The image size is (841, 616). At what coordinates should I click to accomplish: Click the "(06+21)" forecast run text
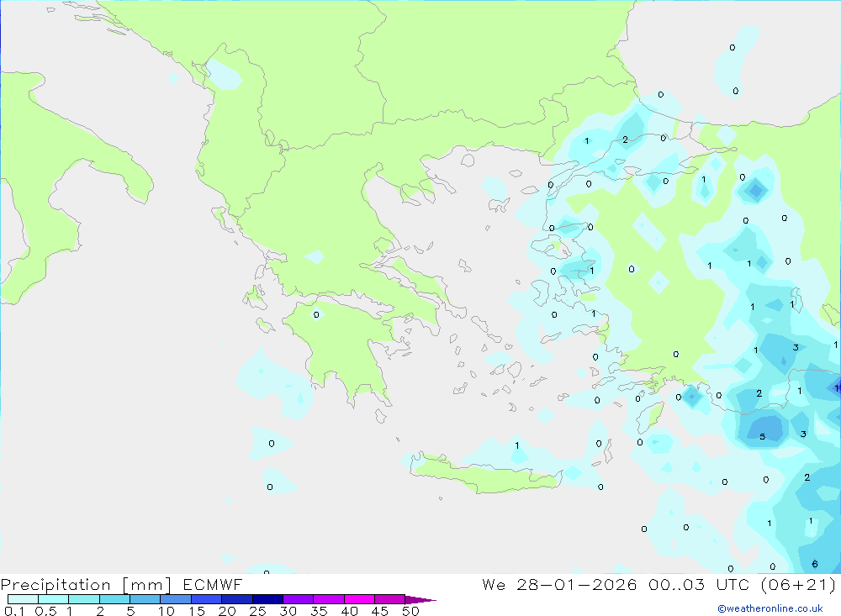click(799, 584)
